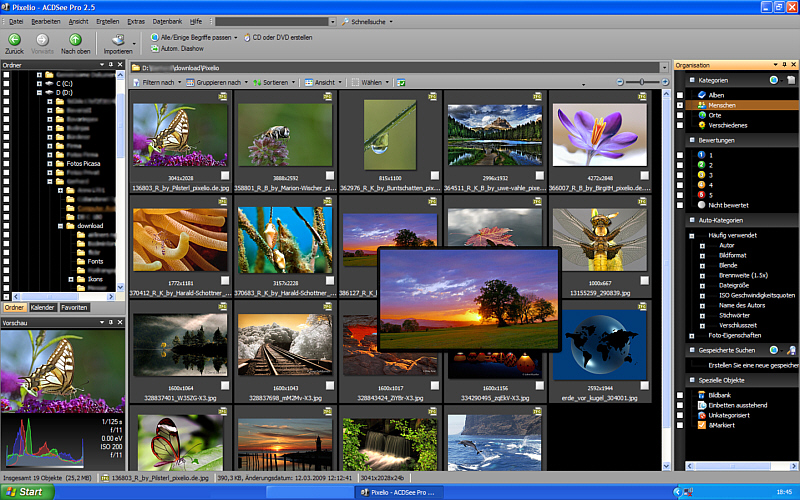Image resolution: width=800 pixels, height=500 pixels.
Task: Click the CD oder DVD erstellen icon
Action: [x=248, y=38]
